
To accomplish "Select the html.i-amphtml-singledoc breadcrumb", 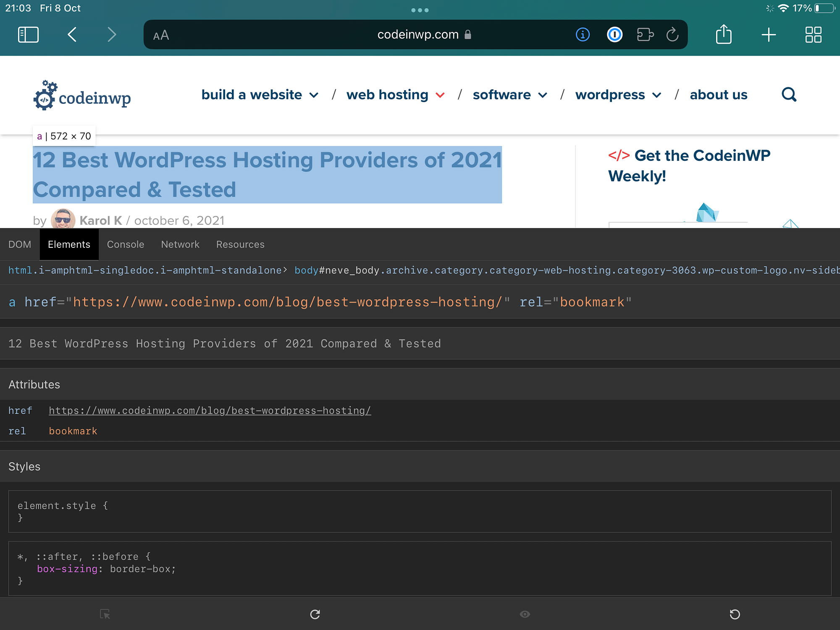I will pos(145,270).
